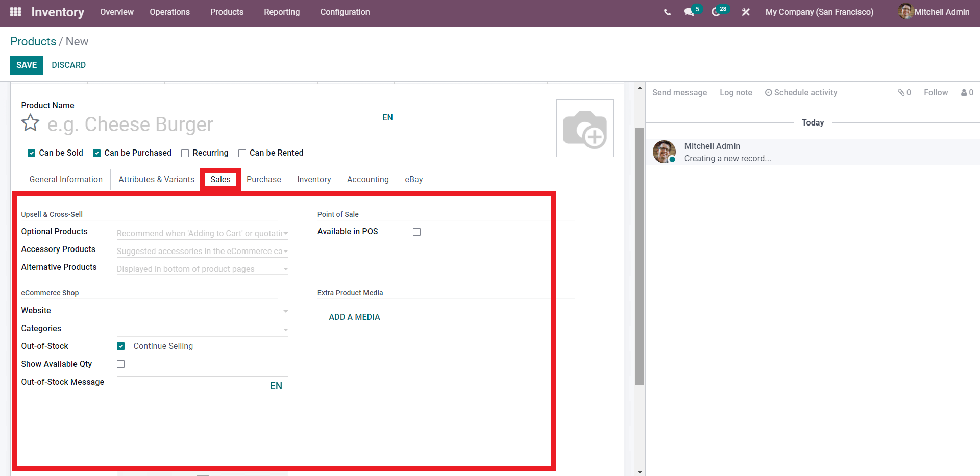Switch to Inventory tab

pyautogui.click(x=314, y=180)
